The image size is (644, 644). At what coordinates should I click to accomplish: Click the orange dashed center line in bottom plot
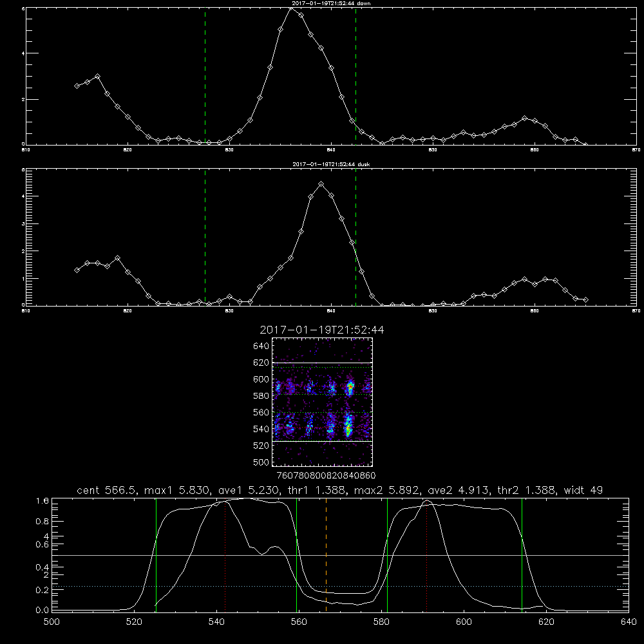pyautogui.click(x=326, y=554)
